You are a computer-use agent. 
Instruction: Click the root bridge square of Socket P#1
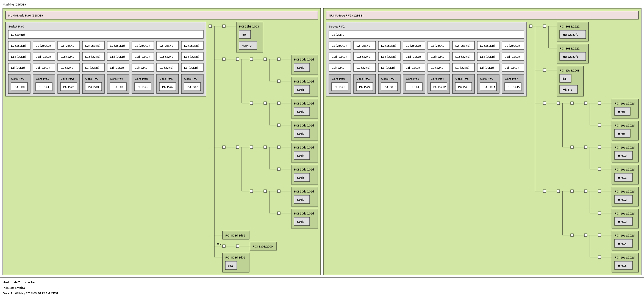pos(531,26)
